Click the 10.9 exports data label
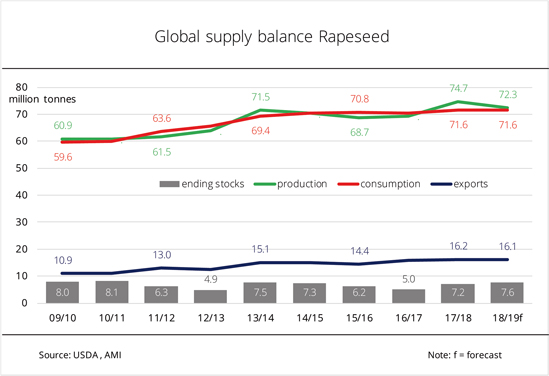 [63, 260]
